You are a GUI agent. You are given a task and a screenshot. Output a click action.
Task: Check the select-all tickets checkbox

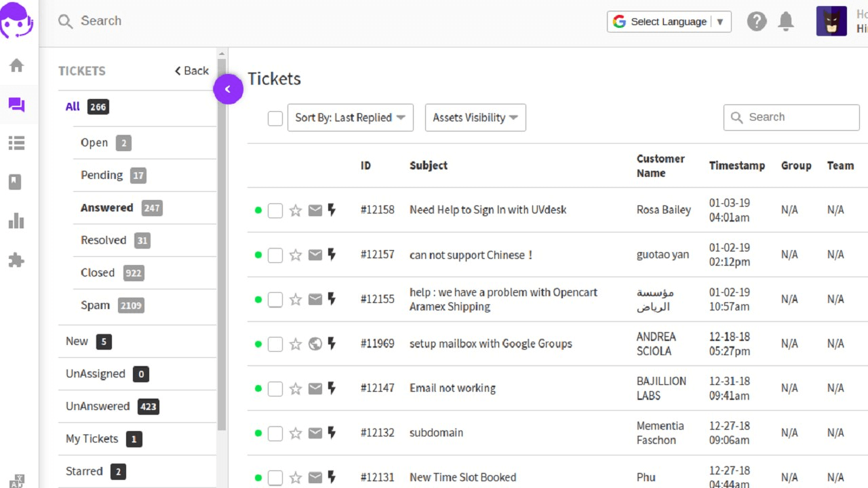[x=275, y=119]
